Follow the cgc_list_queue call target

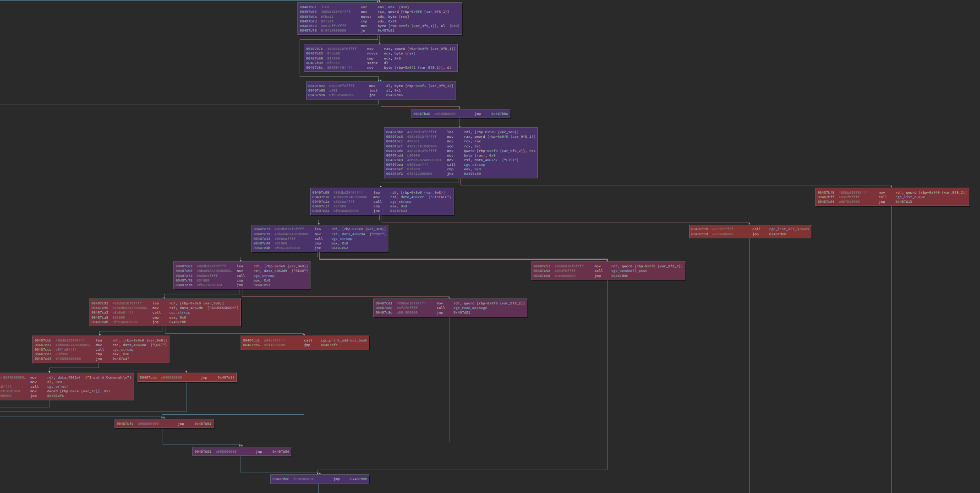(910, 197)
